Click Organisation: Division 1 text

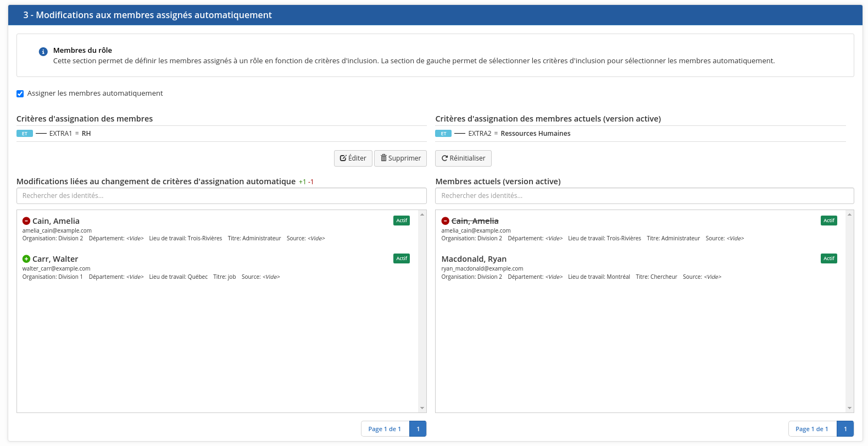point(53,277)
